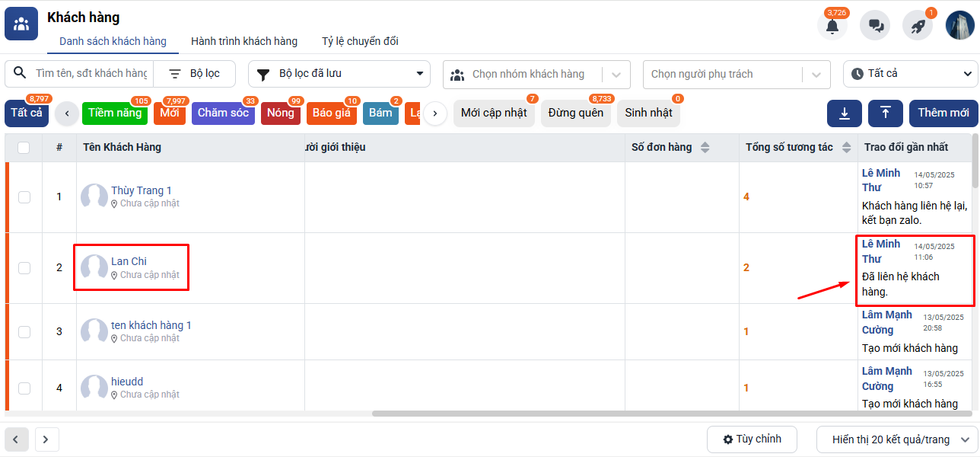Switch to Hành trình khách hàng tab
Viewport: 980px width, 457px height.
click(244, 41)
